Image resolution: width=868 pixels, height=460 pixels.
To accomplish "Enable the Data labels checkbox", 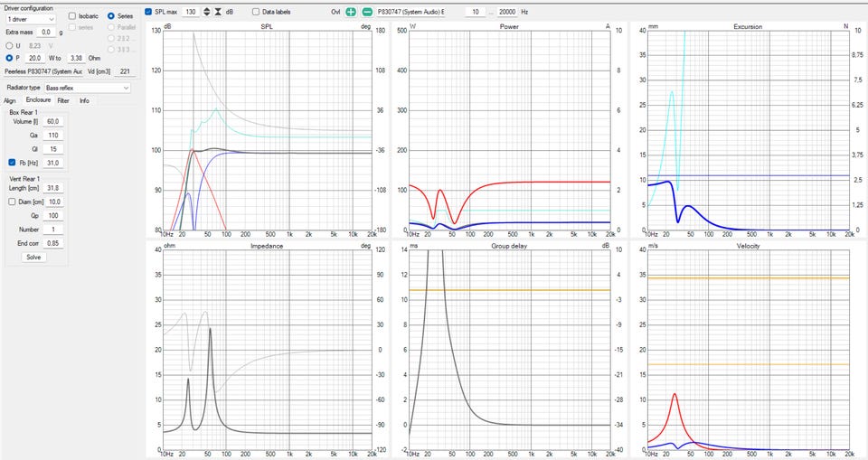I will pyautogui.click(x=256, y=12).
